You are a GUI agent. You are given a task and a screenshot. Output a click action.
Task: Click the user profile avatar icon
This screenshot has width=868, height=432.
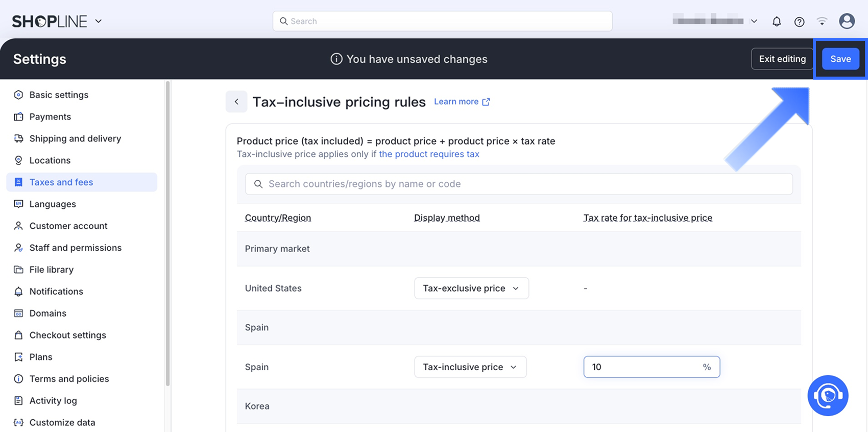coord(847,21)
